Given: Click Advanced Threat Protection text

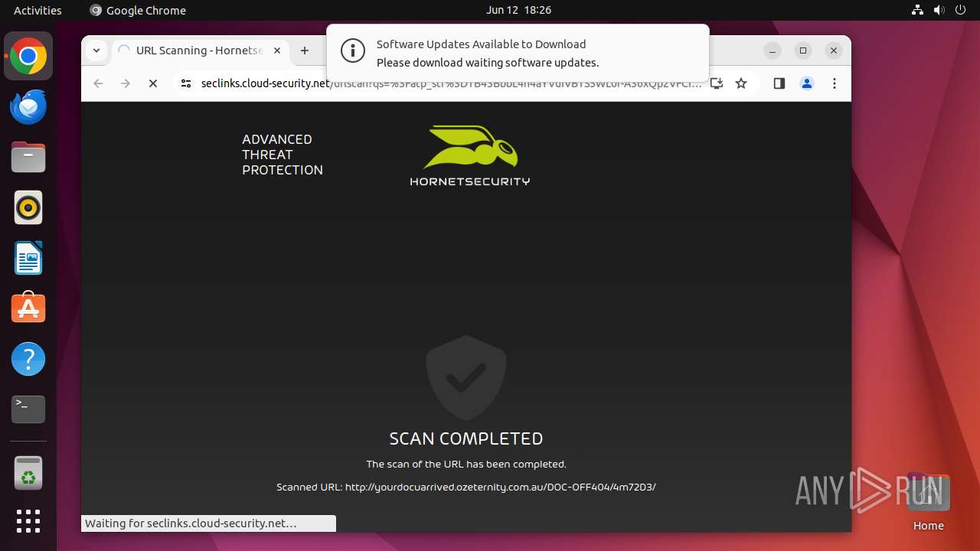Looking at the screenshot, I should 283,155.
